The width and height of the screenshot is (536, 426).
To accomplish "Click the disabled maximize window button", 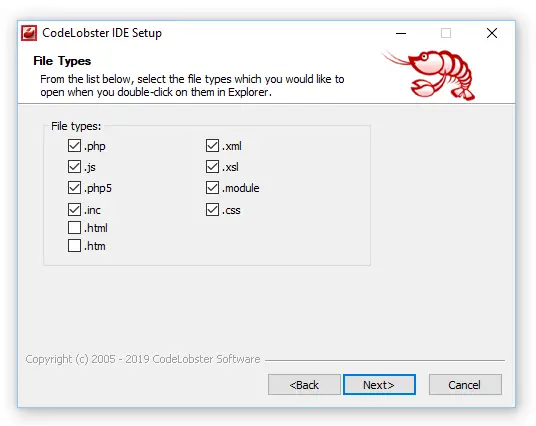I will click(x=446, y=33).
